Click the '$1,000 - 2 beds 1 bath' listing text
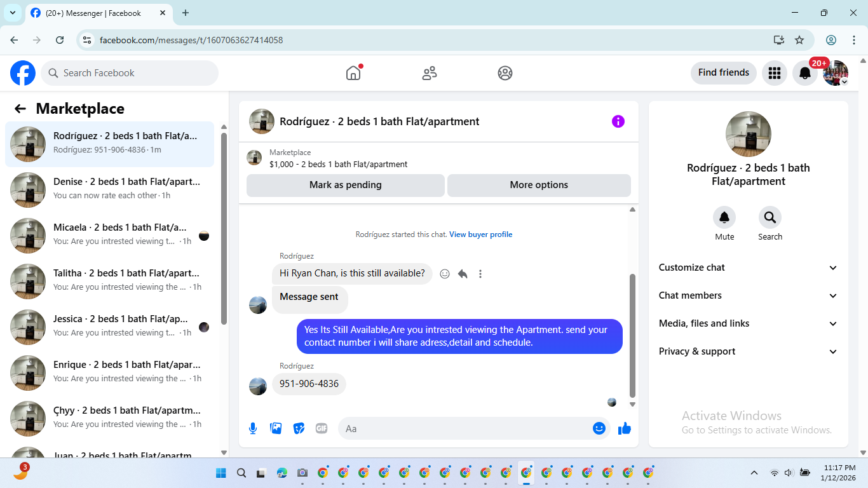Screen dimensions: 868x488 point(338,164)
